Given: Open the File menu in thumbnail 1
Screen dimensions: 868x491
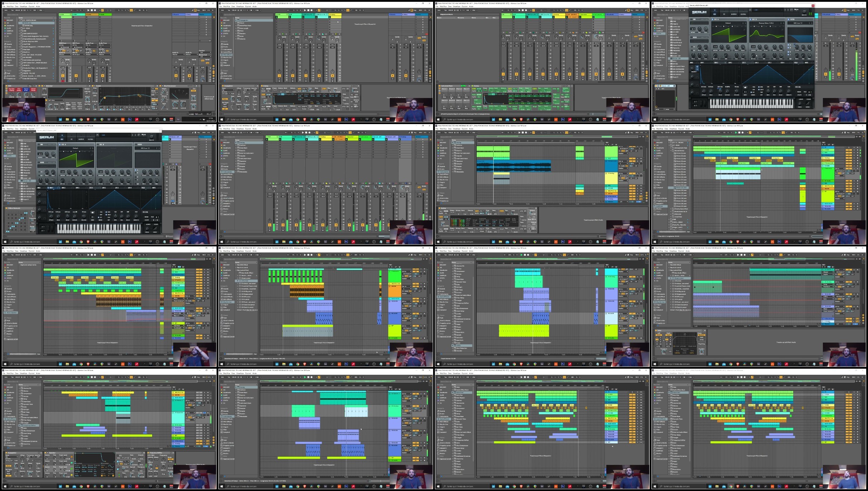Looking at the screenshot, I should tap(4, 6).
